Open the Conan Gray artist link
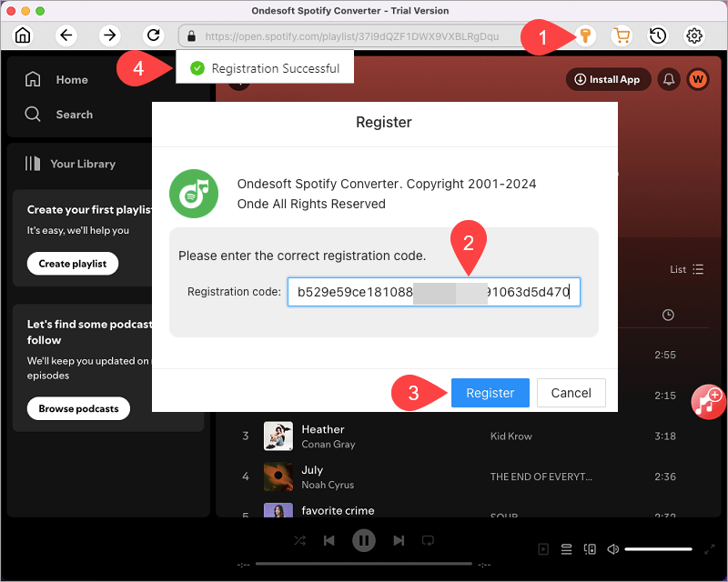 click(329, 444)
